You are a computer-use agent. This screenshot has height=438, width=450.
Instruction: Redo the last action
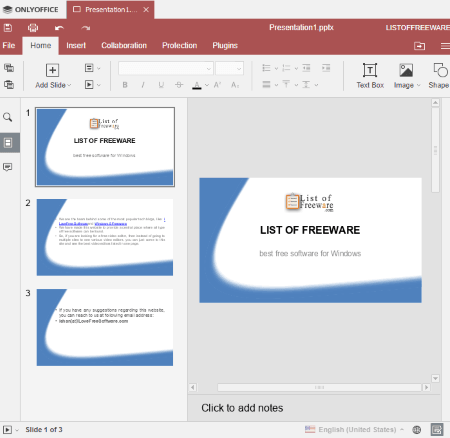coord(86,28)
